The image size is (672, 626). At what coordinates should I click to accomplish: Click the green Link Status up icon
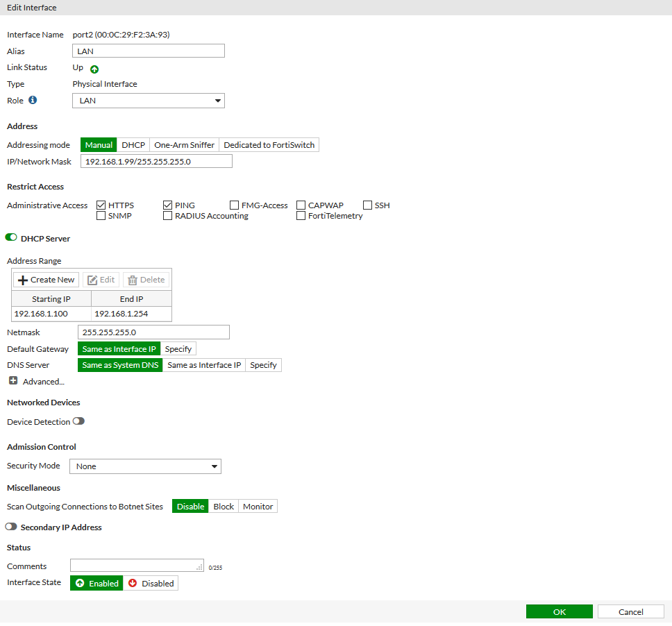[x=94, y=69]
